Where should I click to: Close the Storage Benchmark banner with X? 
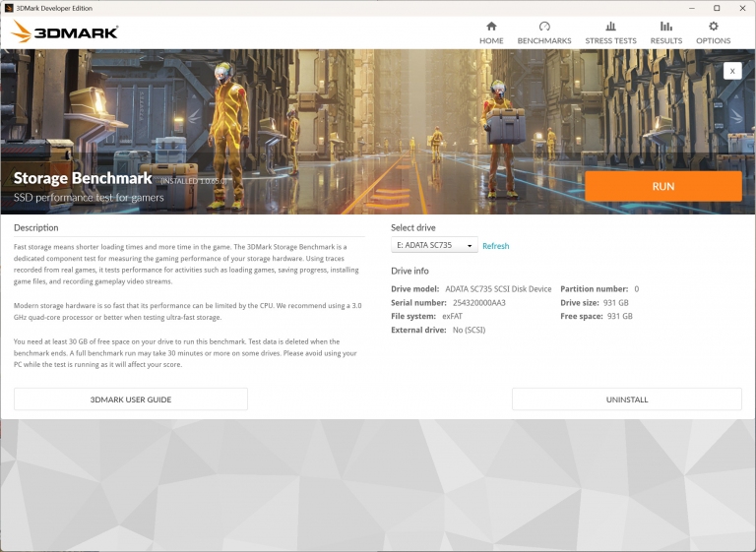point(731,71)
